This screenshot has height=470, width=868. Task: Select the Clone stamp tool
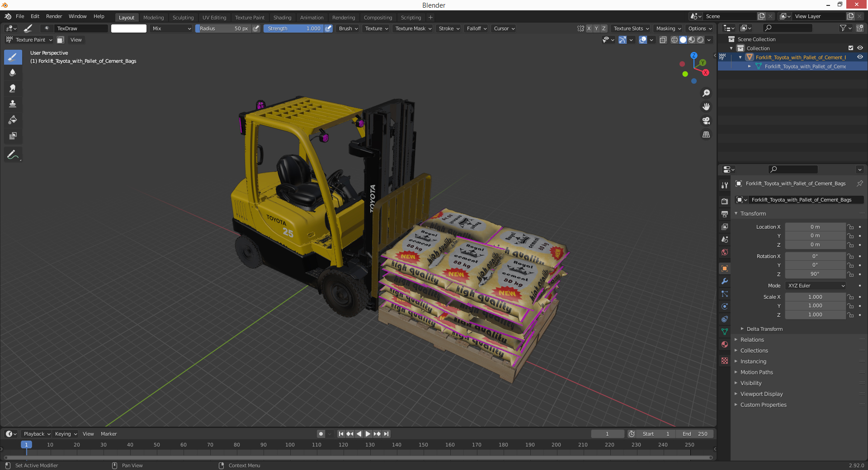coord(13,104)
